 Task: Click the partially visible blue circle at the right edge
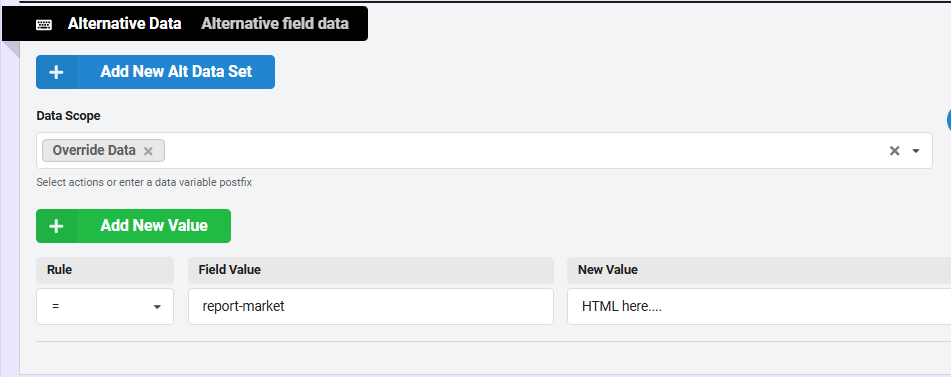(x=949, y=120)
